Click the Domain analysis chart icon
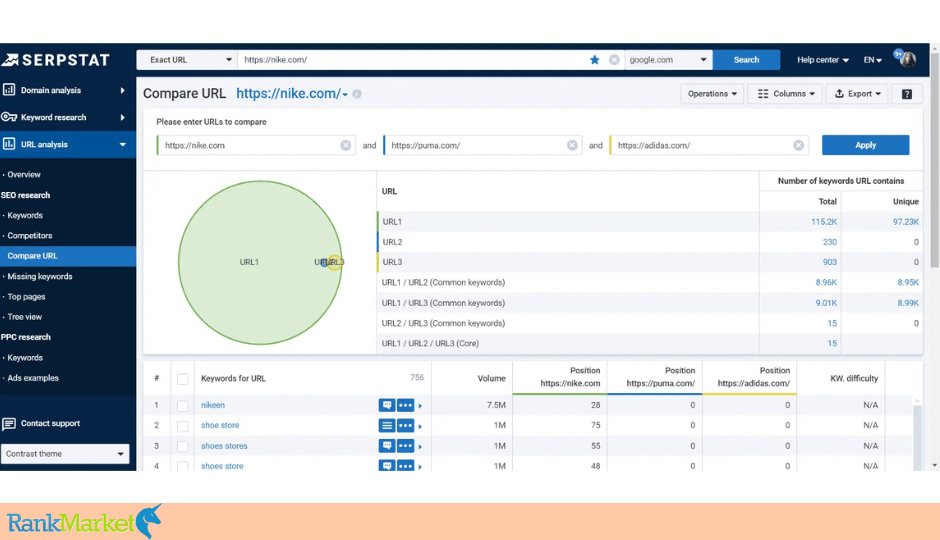The image size is (940, 540). tap(9, 90)
